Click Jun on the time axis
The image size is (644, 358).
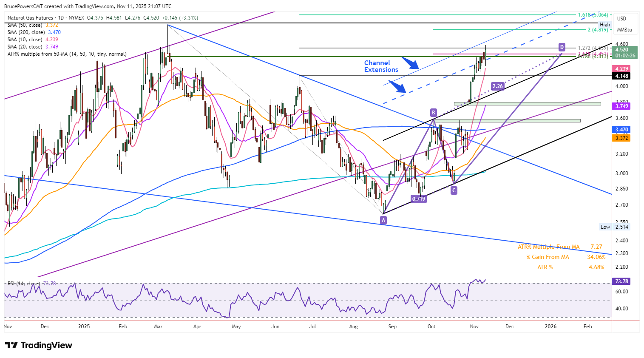tap(275, 327)
